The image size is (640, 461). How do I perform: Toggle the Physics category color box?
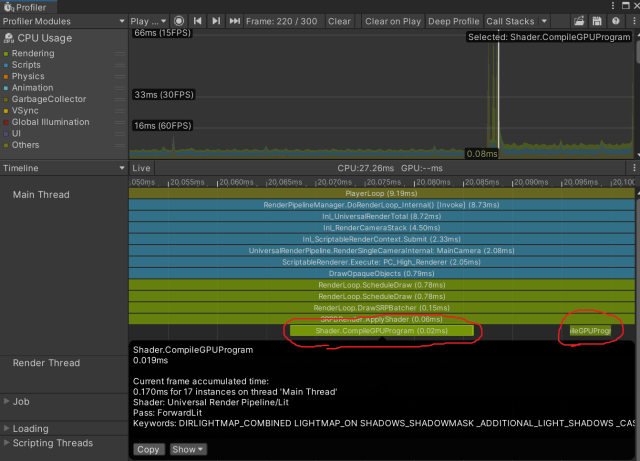click(x=6, y=76)
